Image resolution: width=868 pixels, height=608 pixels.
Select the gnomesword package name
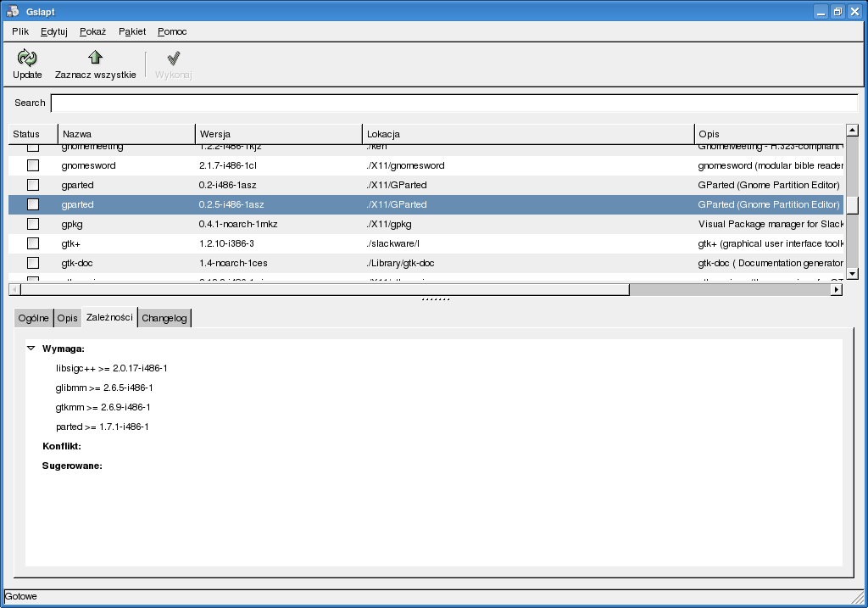88,165
